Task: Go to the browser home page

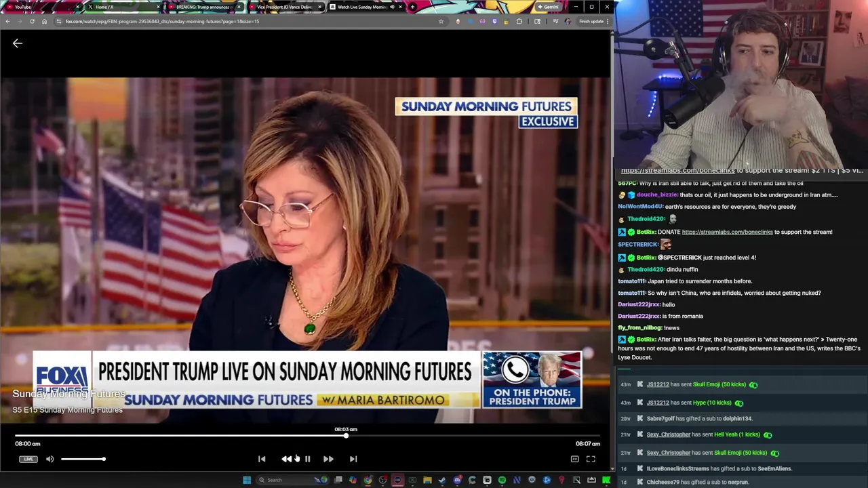Action: click(44, 21)
